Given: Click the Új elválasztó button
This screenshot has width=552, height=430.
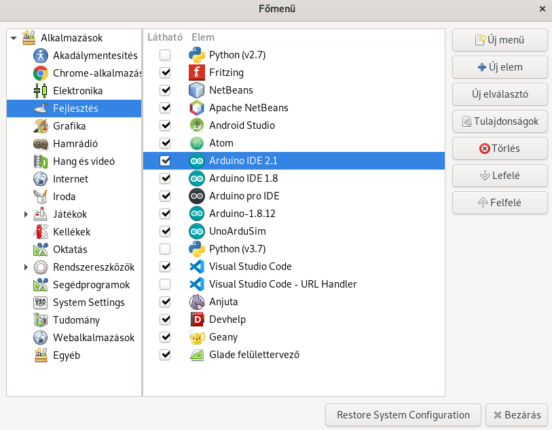Looking at the screenshot, I should (x=500, y=94).
